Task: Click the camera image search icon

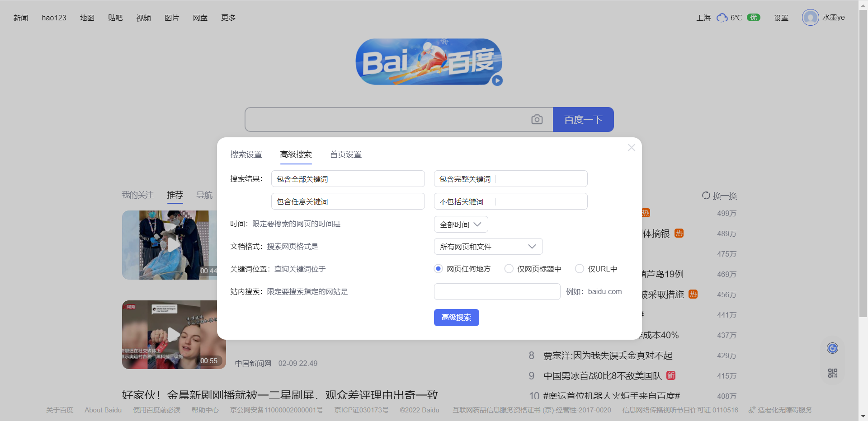Action: pos(537,119)
